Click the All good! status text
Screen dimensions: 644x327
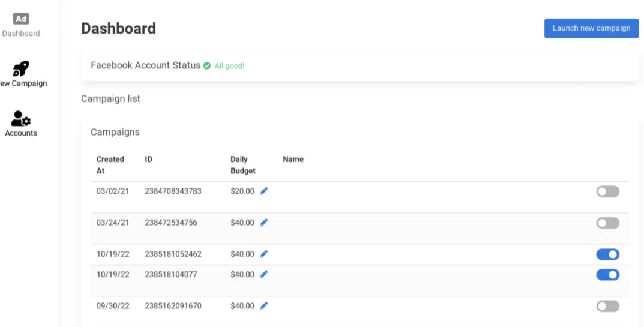[230, 66]
